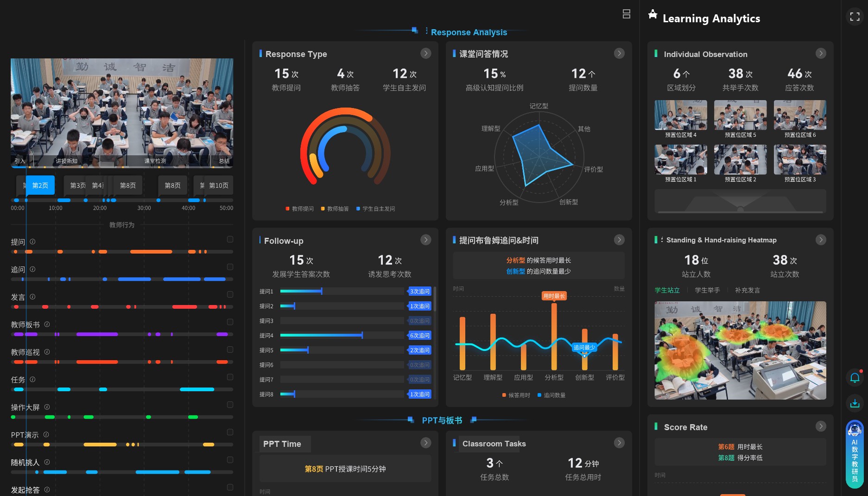Click the 6次追问 badge for 提问4

[x=420, y=336]
